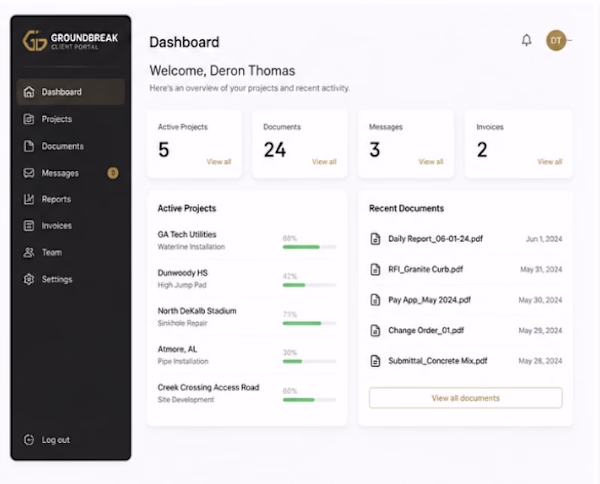Click the Projects icon in sidebar
The image size is (600, 484).
(x=29, y=119)
